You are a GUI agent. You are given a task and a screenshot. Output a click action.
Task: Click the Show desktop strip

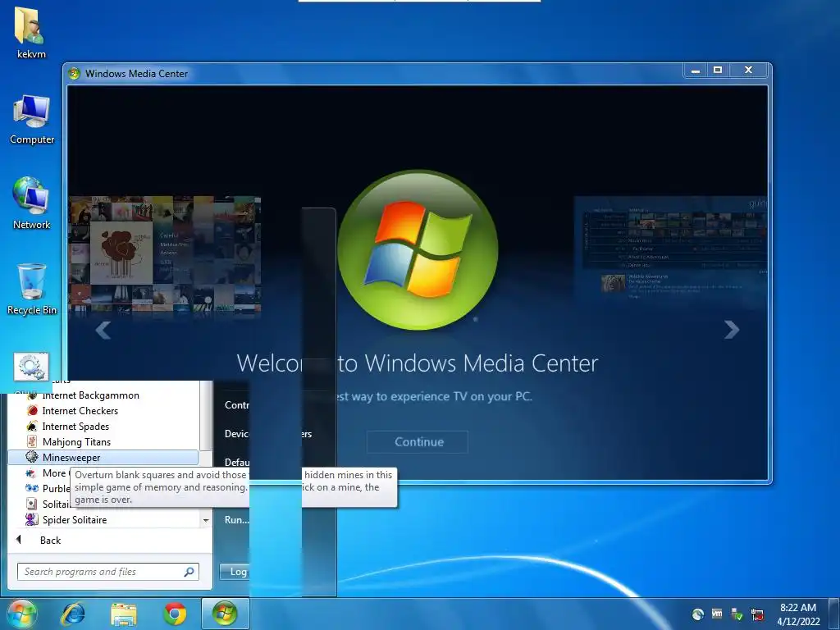click(x=834, y=614)
